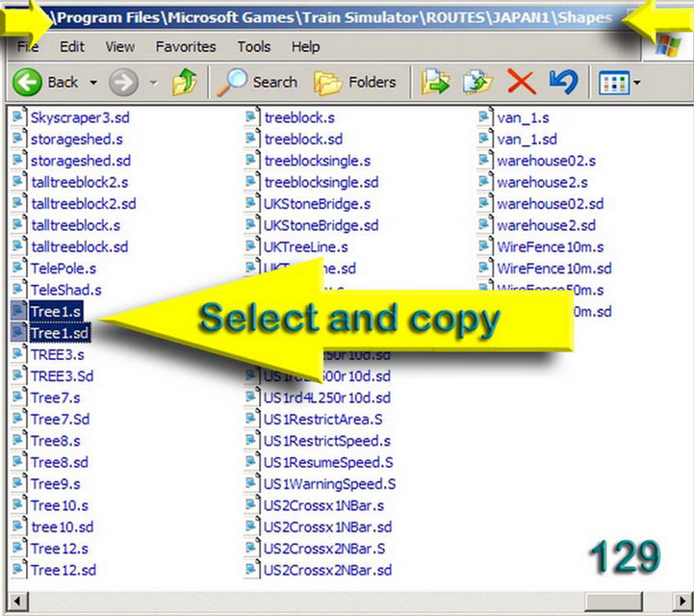Viewport: 694px width, 616px height.
Task: Click the Views grid icon
Action: coord(614,83)
